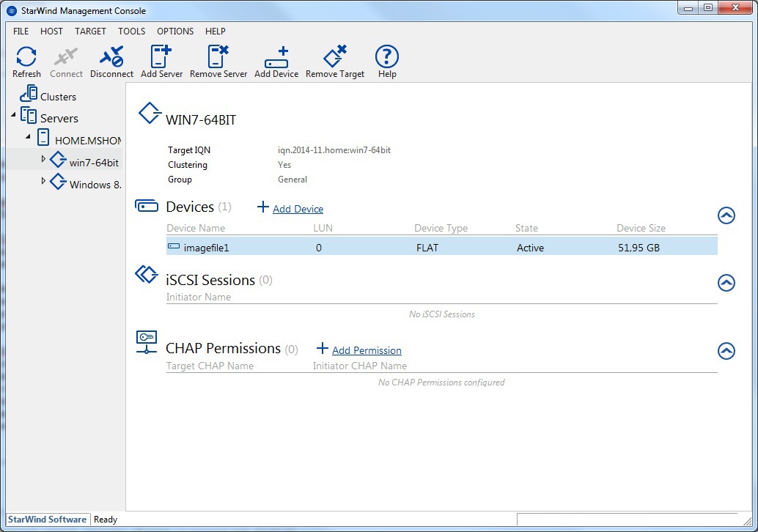The height and width of the screenshot is (532, 758).
Task: Select the imagefile1 device row name
Action: pyautogui.click(x=206, y=248)
